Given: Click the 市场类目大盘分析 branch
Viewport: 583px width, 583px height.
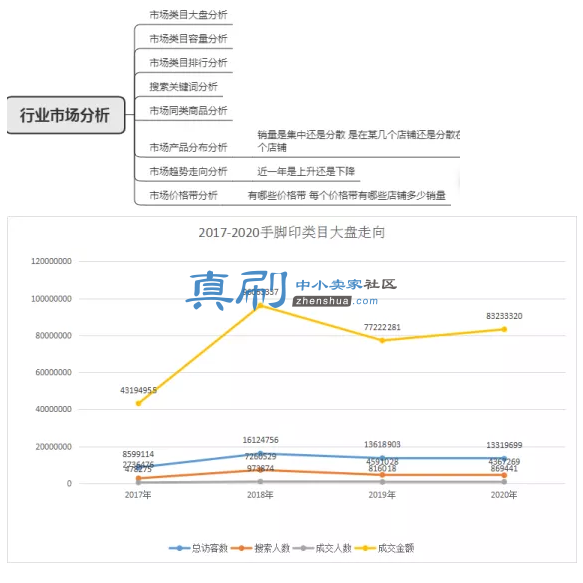Looking at the screenshot, I should (x=188, y=15).
